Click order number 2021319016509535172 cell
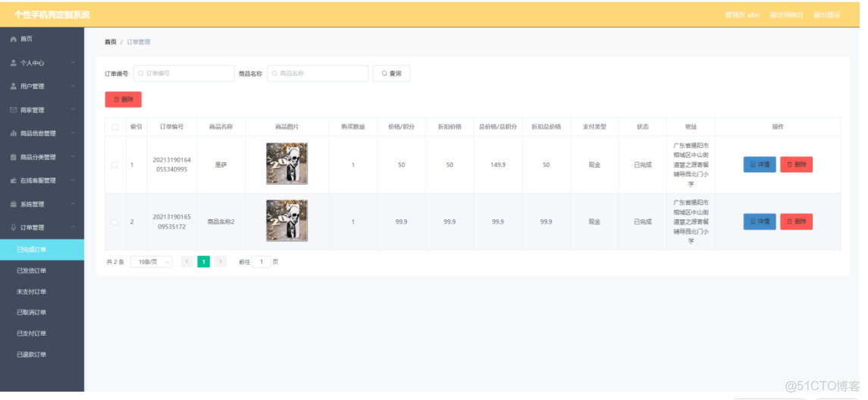Screen dimensions: 868x400 [171, 222]
